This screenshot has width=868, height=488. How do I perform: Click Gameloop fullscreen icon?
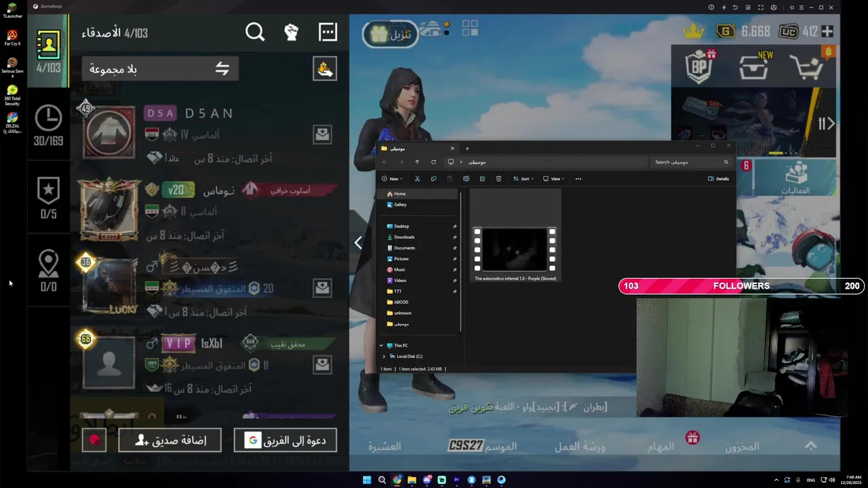point(761,7)
